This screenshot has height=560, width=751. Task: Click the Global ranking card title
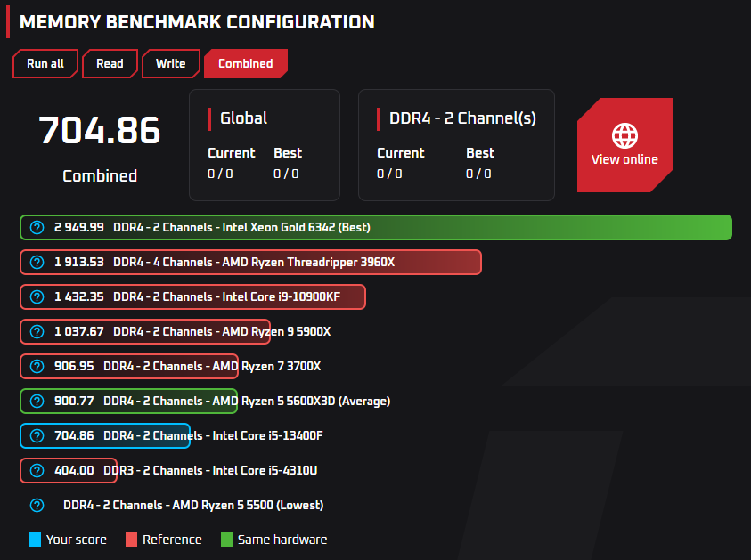244,118
